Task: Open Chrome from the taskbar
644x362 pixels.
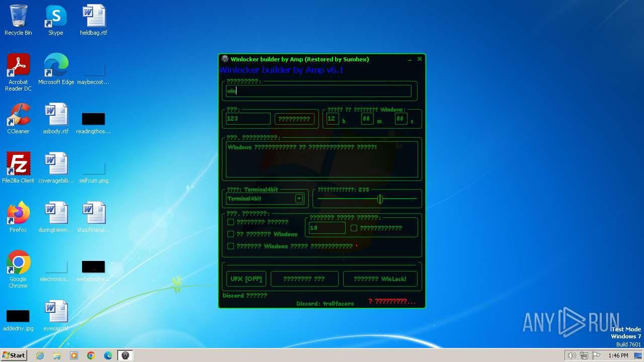Action: click(91, 355)
